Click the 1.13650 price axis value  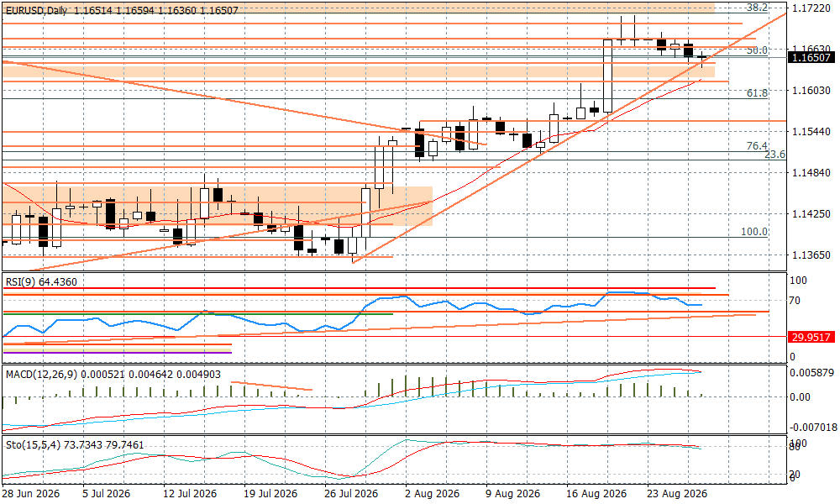click(811, 255)
